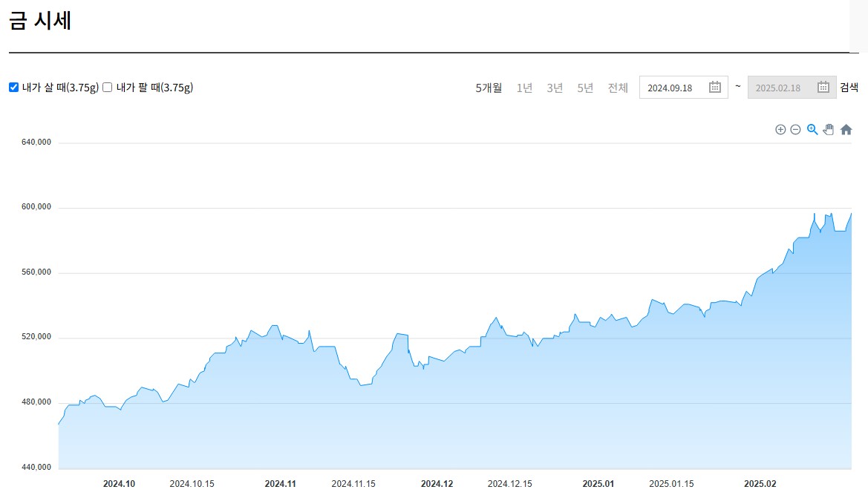Click the 640,000 y-axis label

(36, 143)
